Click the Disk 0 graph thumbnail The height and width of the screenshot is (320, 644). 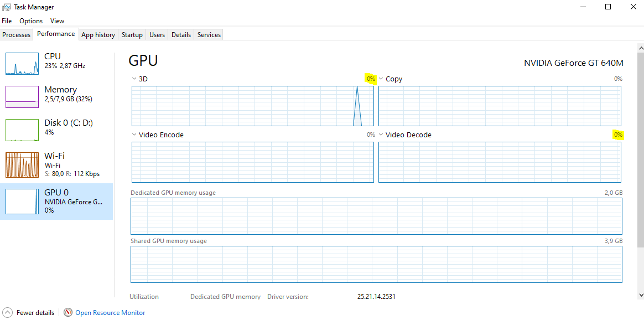click(22, 130)
